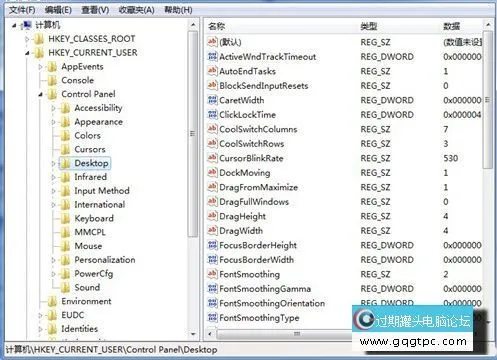This screenshot has width=497, height=360.
Task: Select the BlockSendInputResets value name
Action: 264,86
